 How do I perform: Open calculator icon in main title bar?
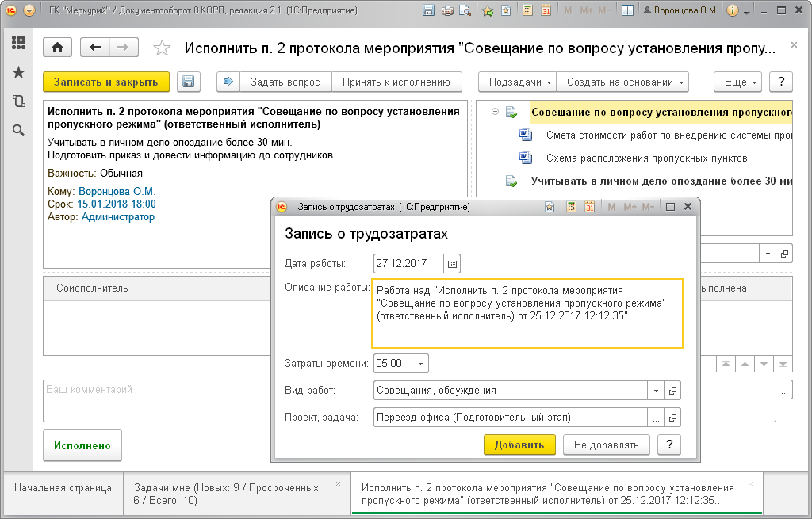click(x=527, y=10)
